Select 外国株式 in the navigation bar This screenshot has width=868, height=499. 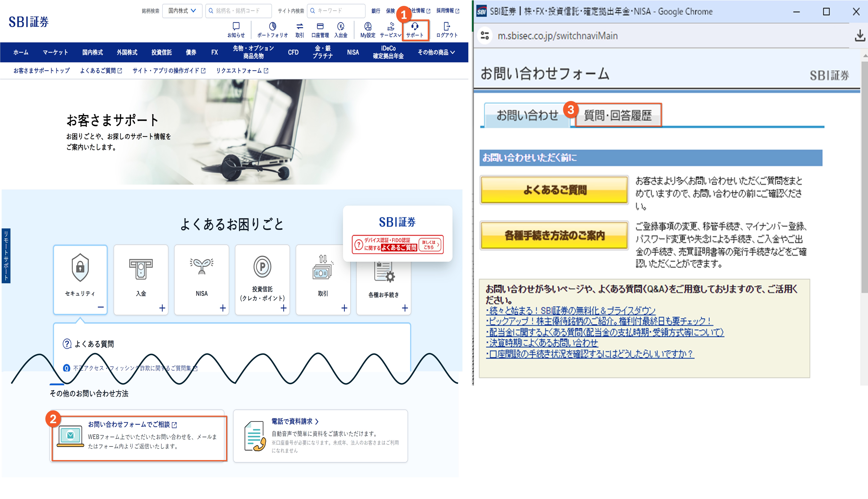[127, 53]
